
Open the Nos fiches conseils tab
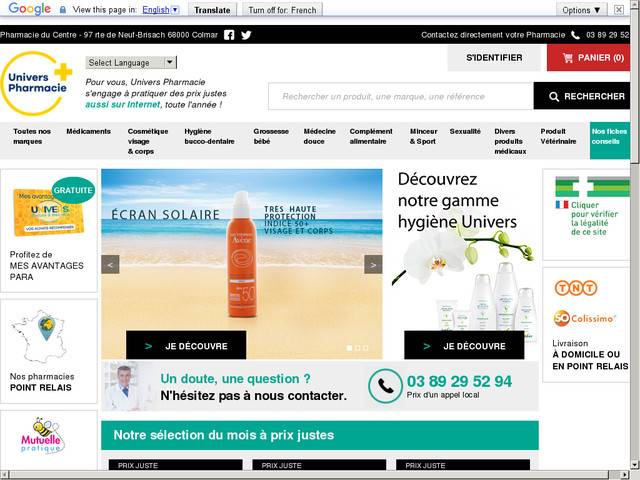pyautogui.click(x=610, y=140)
